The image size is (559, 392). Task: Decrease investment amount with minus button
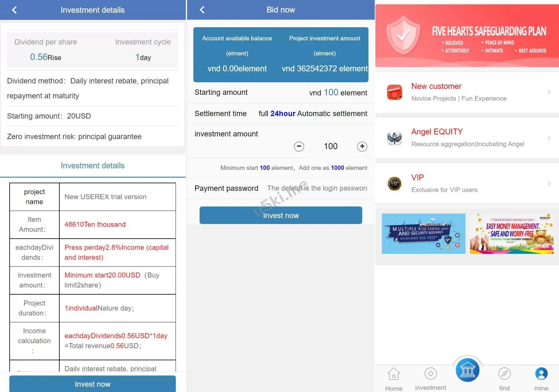tap(299, 146)
